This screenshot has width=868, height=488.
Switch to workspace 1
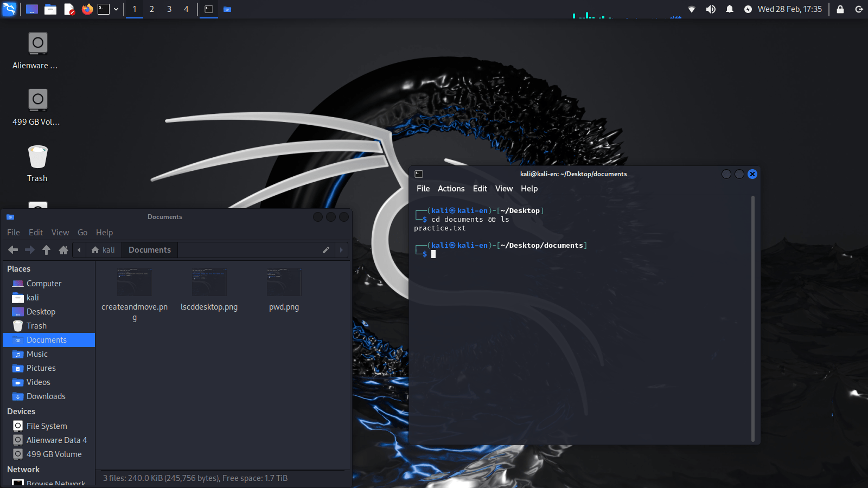[135, 9]
